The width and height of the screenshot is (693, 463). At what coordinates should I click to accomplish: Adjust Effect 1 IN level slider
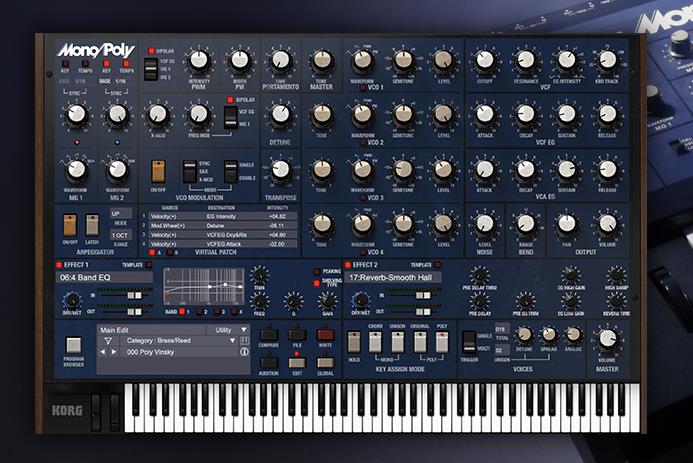[x=135, y=295]
